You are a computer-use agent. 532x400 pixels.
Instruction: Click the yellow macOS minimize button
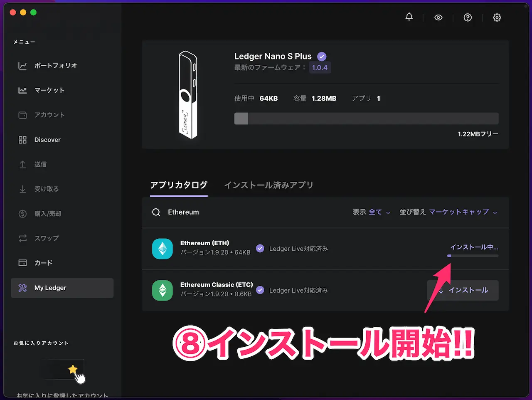tap(23, 12)
